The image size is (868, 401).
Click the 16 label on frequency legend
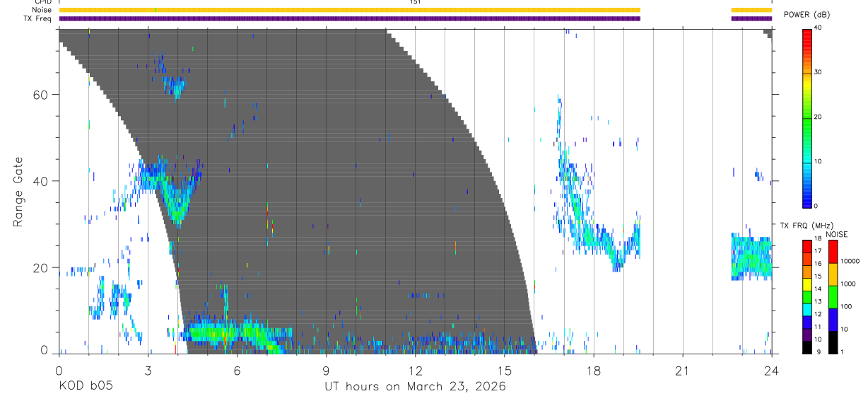[x=819, y=263]
